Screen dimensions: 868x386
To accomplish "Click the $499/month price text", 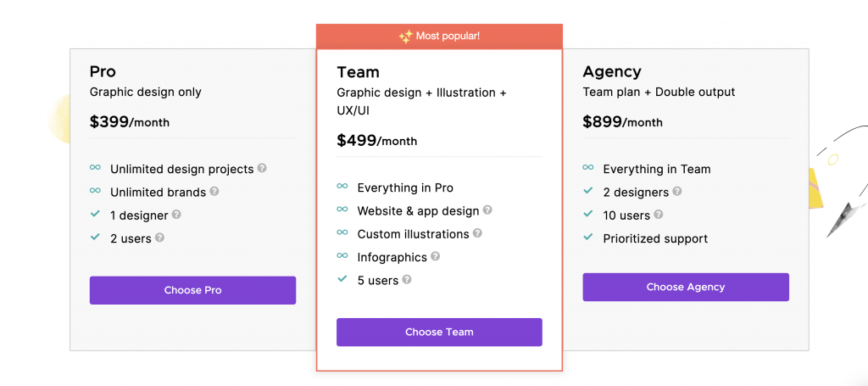I will click(377, 141).
